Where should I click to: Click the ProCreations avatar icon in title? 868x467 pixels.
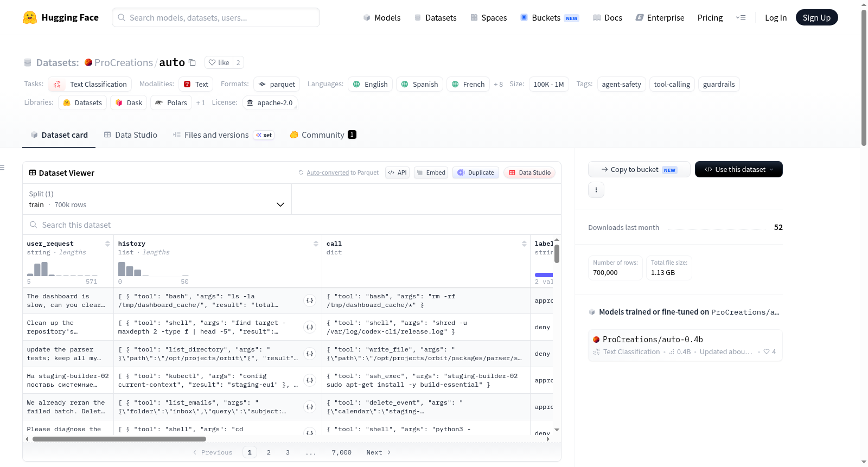(x=88, y=62)
